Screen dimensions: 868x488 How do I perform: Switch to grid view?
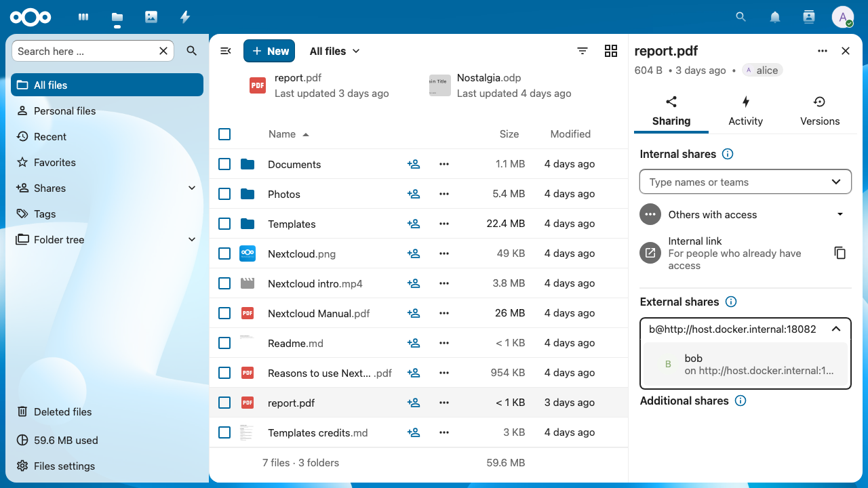click(x=611, y=51)
